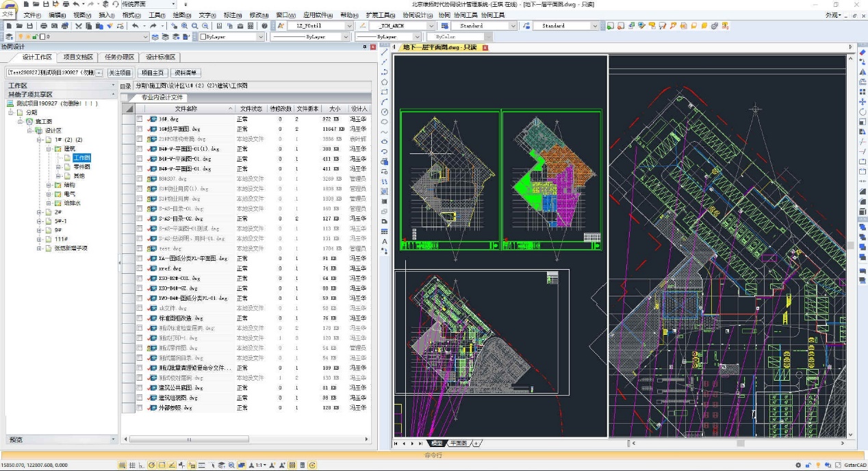The image size is (868, 471).
Task: Switch to the 任务办理区 tab
Action: coord(119,58)
